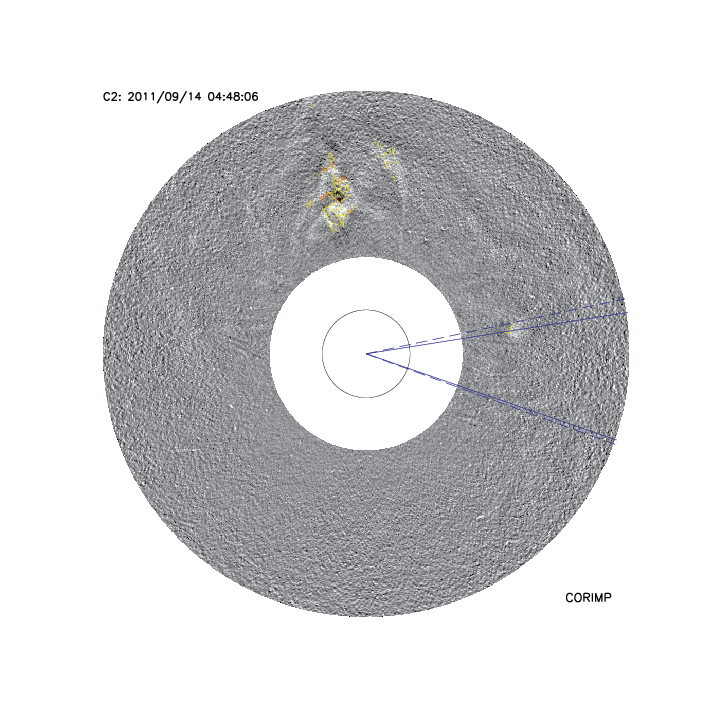Viewport: 720px width, 720px height.
Task: Click the small yellow detection mark on the blue line
Action: (x=509, y=328)
